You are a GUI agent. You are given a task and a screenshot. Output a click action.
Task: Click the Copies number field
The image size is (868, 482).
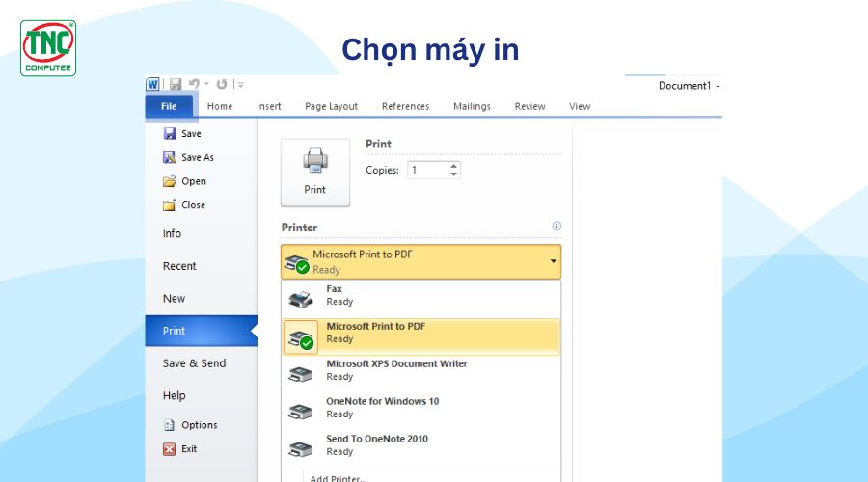(427, 170)
